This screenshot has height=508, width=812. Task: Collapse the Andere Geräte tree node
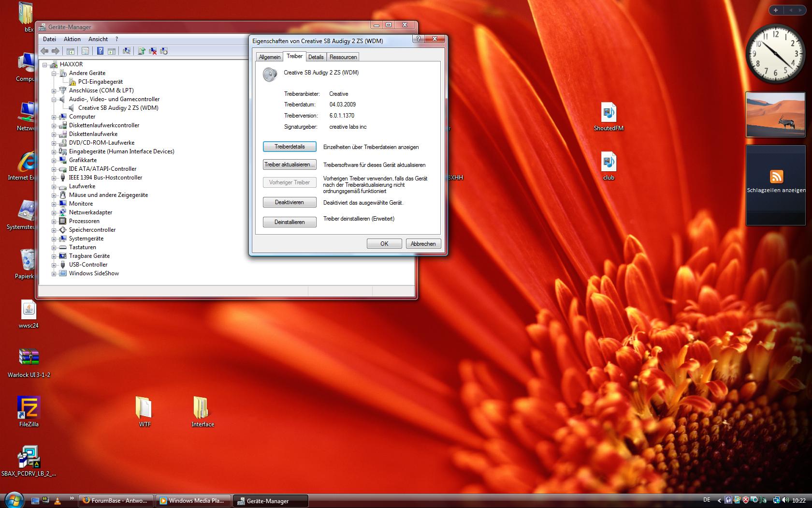tap(54, 73)
